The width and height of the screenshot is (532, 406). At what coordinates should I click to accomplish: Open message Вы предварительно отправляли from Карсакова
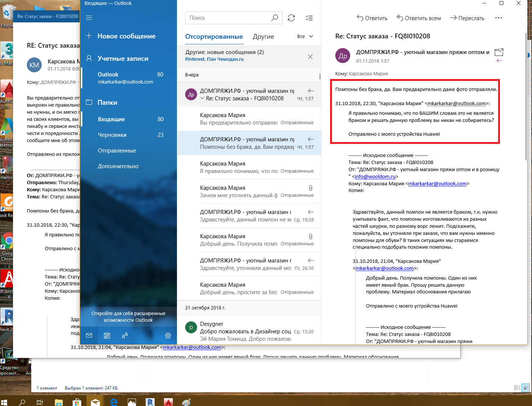[249, 119]
